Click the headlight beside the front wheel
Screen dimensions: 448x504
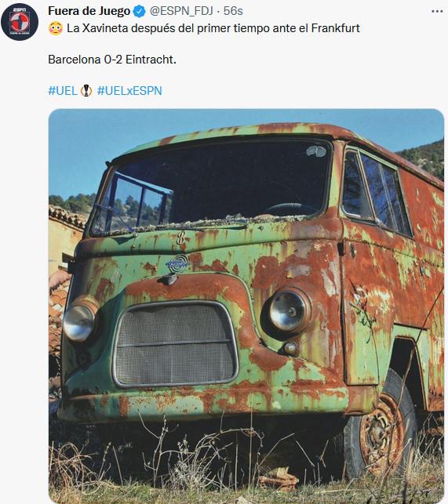pyautogui.click(x=289, y=311)
